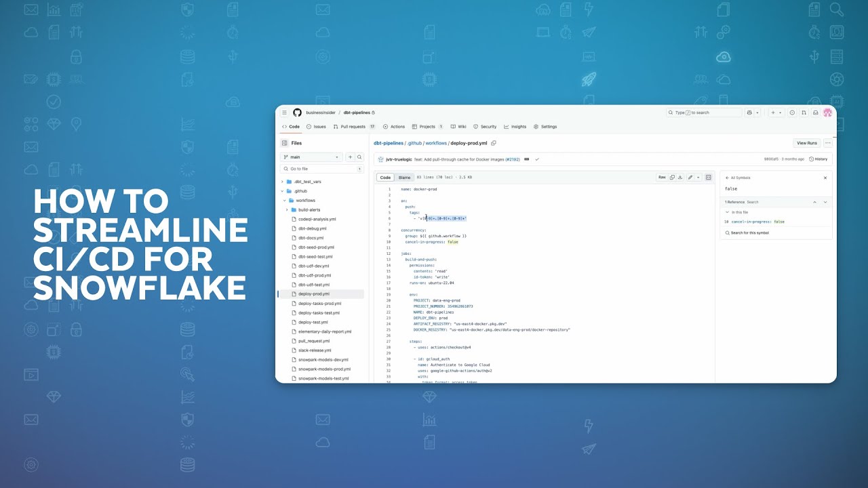Image resolution: width=868 pixels, height=488 pixels.
Task: Collapse the In this file section
Action: point(727,212)
